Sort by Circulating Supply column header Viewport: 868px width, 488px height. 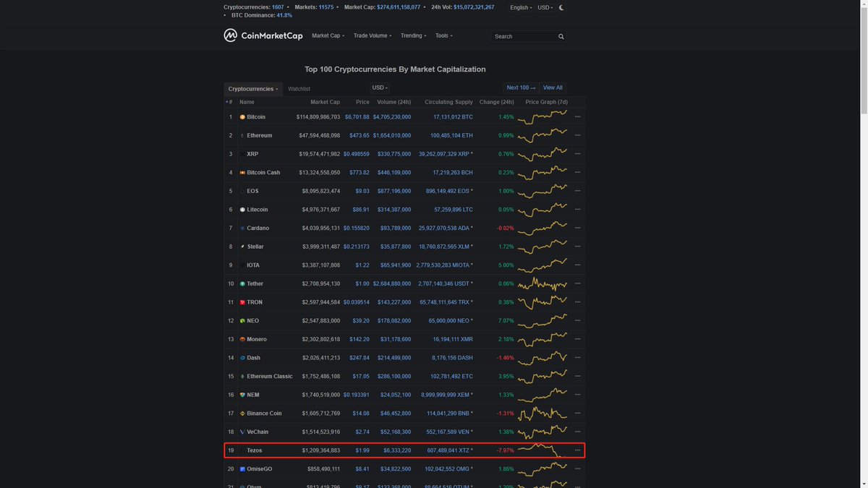(x=448, y=102)
